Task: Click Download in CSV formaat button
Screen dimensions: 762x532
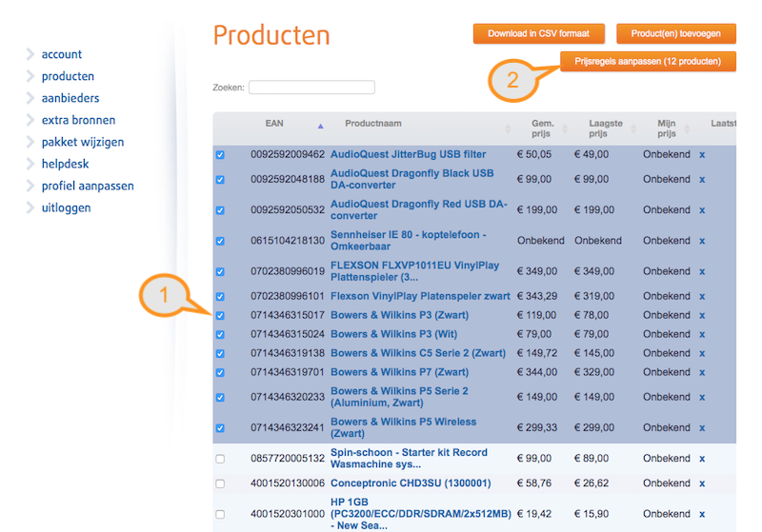Action: 538,33
